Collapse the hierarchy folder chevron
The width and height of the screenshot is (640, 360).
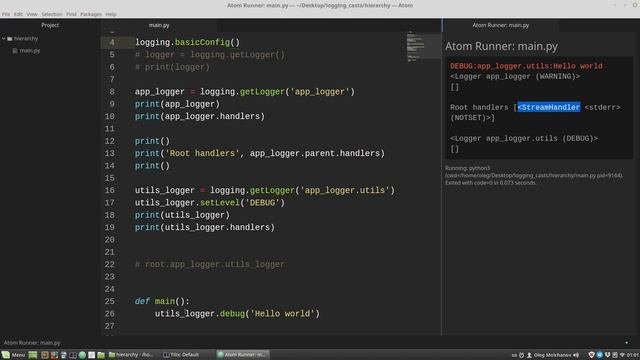(4, 38)
